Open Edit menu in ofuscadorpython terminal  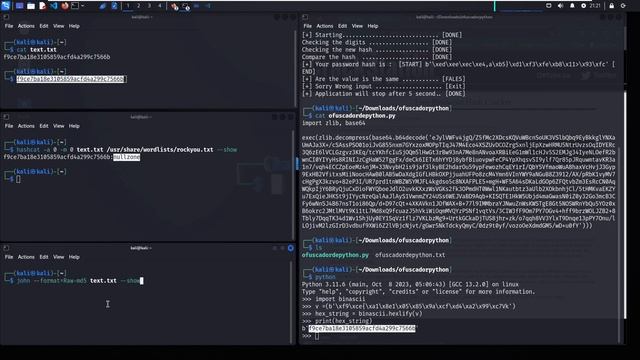pyautogui.click(x=342, y=26)
